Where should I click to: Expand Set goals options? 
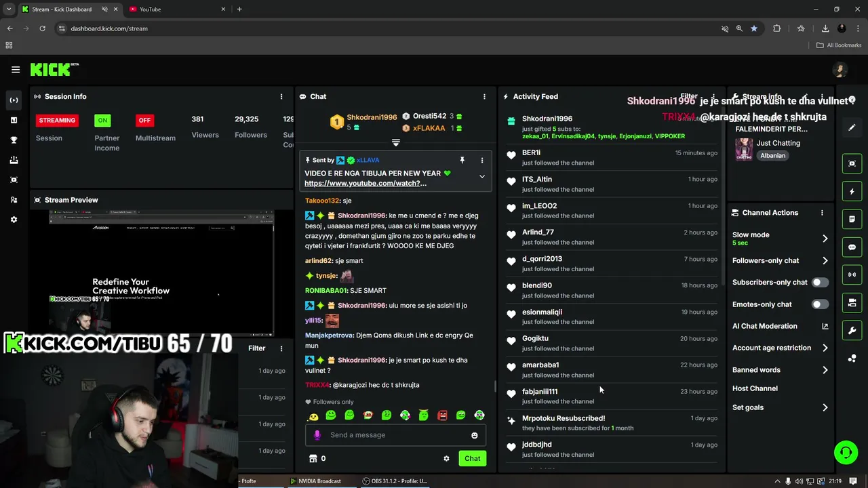825,407
